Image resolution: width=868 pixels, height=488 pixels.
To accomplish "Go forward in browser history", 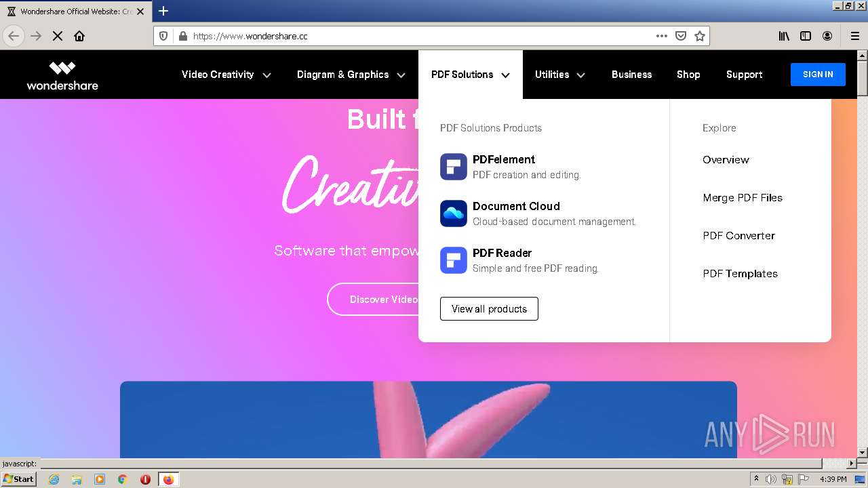I will 36,36.
